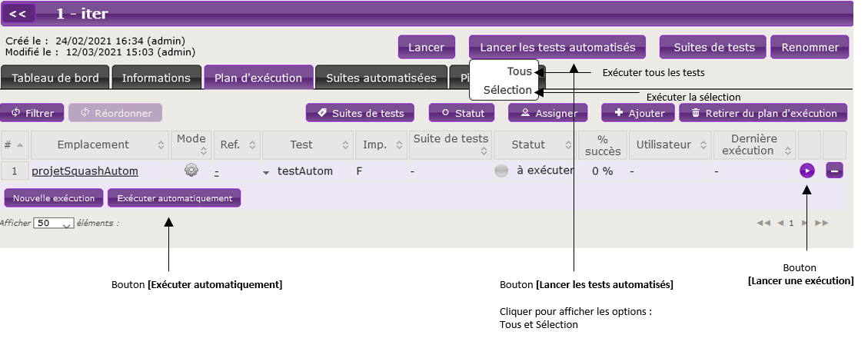
Task: Sort by Suite de tests column header
Action: [x=451, y=145]
